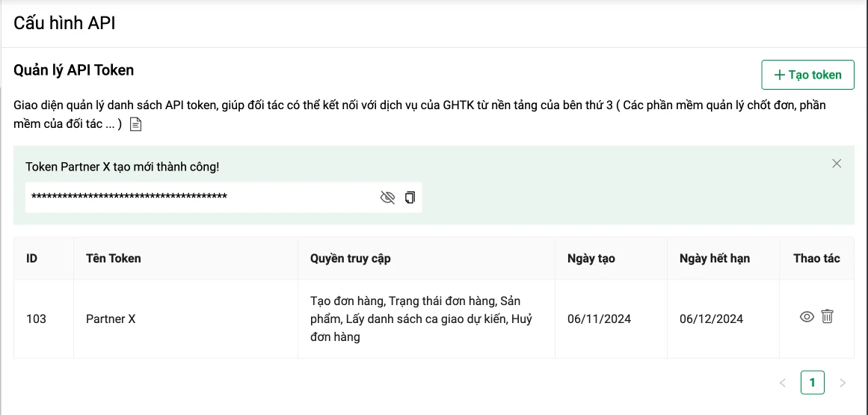Click the Thao tác column header
The width and height of the screenshot is (868, 415).
tap(816, 259)
